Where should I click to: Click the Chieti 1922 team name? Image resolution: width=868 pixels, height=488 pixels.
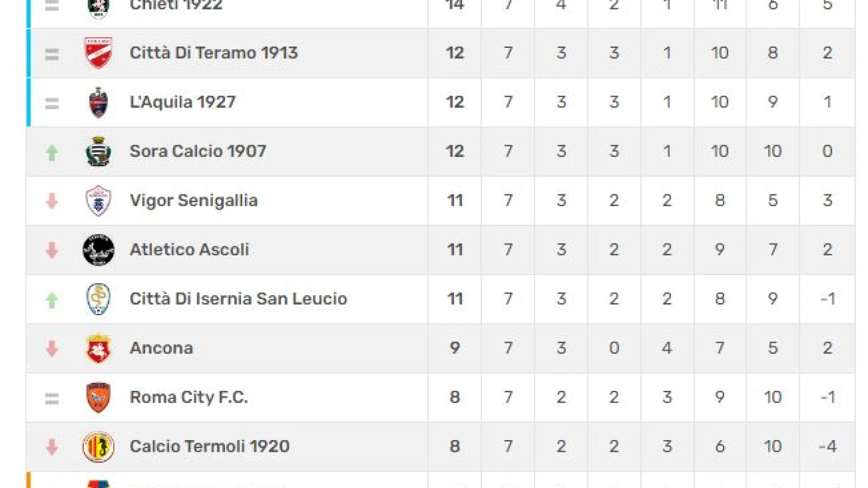coord(176,5)
